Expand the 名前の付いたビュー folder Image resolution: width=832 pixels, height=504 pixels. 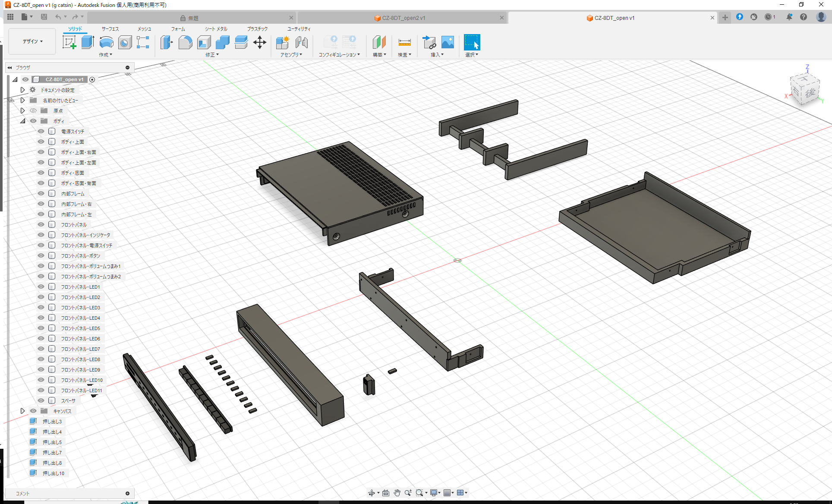click(x=22, y=100)
